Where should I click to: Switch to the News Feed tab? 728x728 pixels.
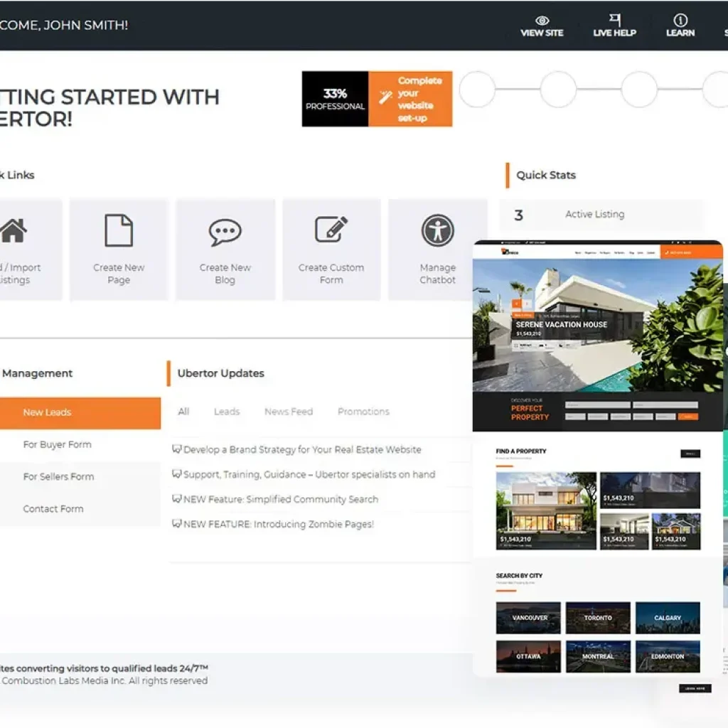288,412
